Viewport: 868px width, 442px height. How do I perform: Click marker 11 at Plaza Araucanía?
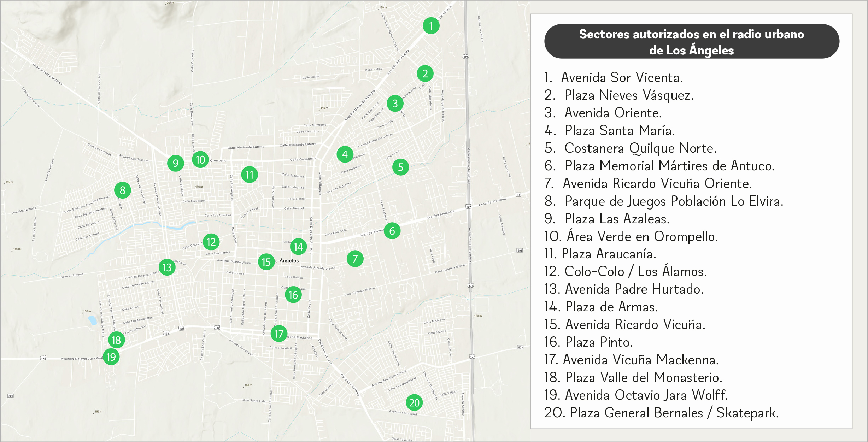pyautogui.click(x=249, y=174)
